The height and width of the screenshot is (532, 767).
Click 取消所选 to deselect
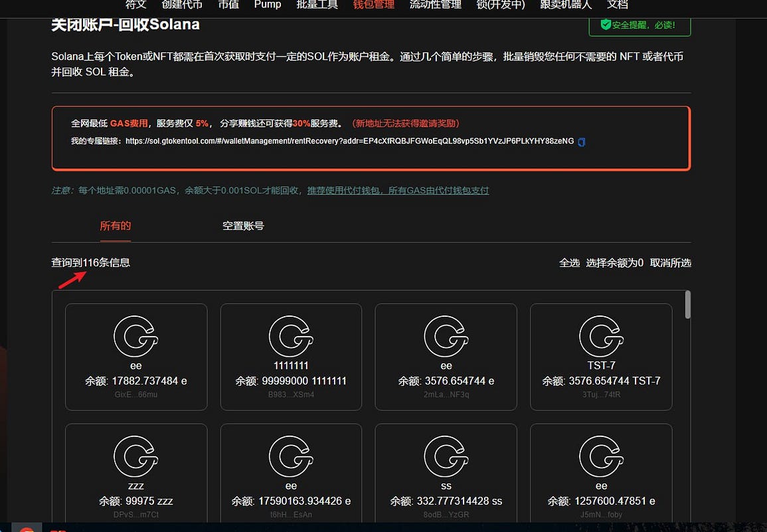[670, 263]
